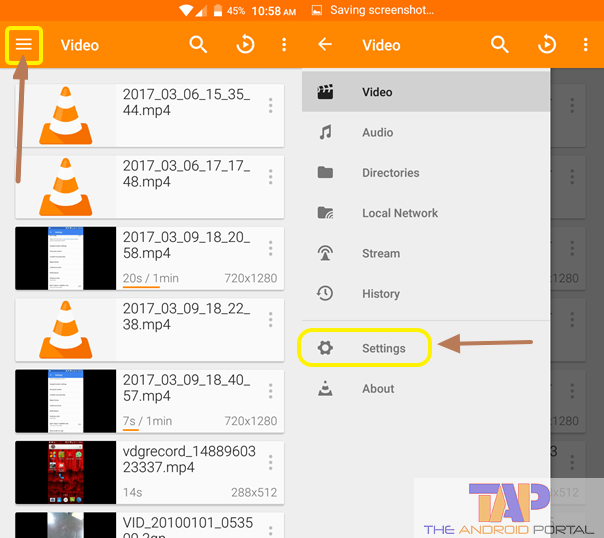Select file name 2017_03_06_17_17_48.mp4

(186, 174)
